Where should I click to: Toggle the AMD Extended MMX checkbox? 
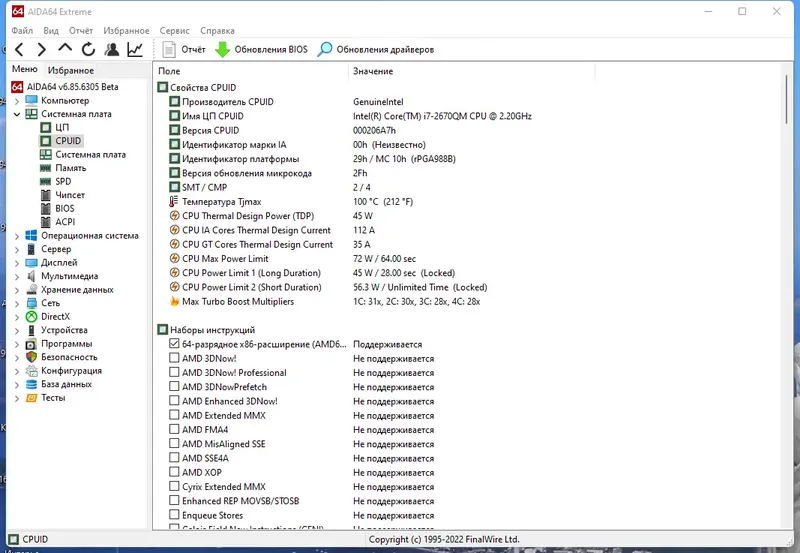tap(174, 415)
